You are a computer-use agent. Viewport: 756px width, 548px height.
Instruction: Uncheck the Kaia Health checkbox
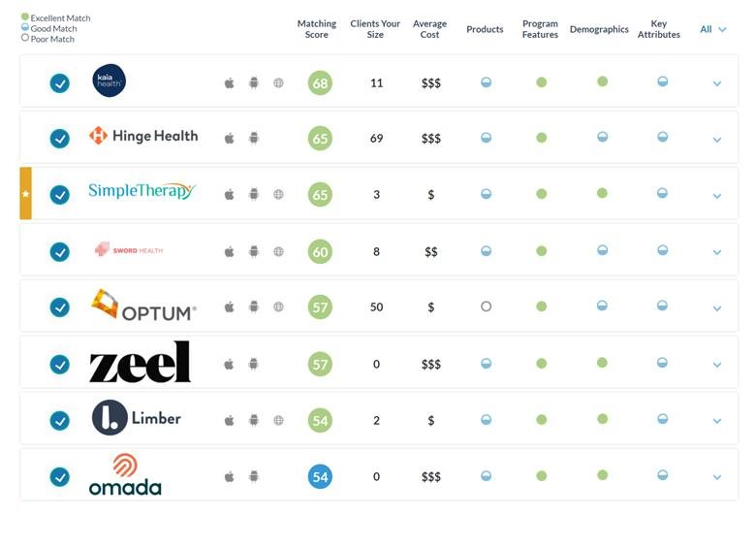pos(60,83)
